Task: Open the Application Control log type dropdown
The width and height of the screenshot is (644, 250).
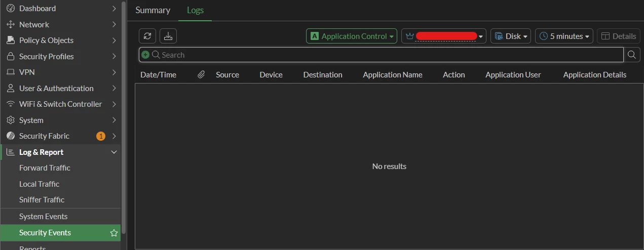Action: point(352,36)
